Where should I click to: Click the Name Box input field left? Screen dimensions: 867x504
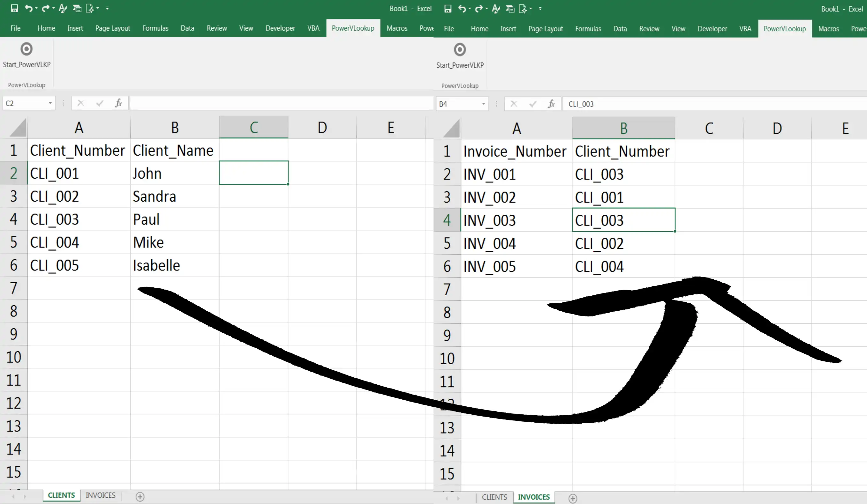28,103
